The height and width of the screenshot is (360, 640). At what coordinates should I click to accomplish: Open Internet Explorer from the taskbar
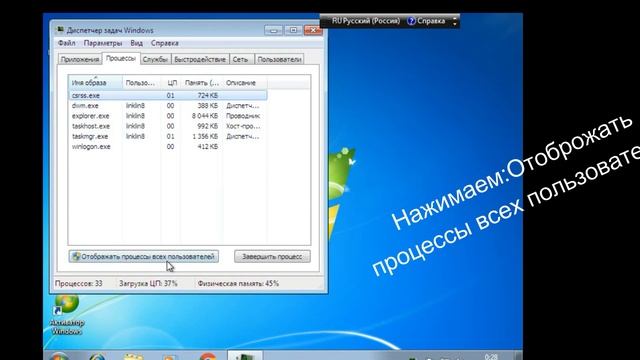(97, 357)
